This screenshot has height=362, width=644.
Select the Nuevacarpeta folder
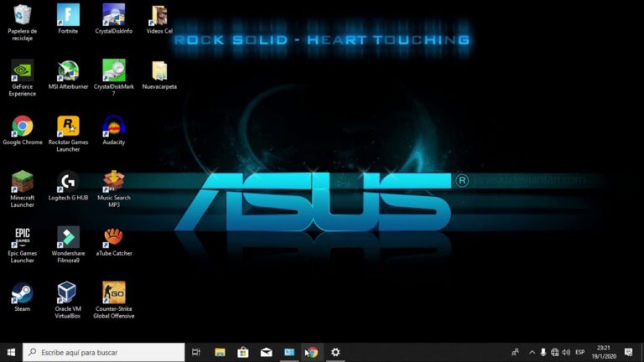[x=159, y=75]
